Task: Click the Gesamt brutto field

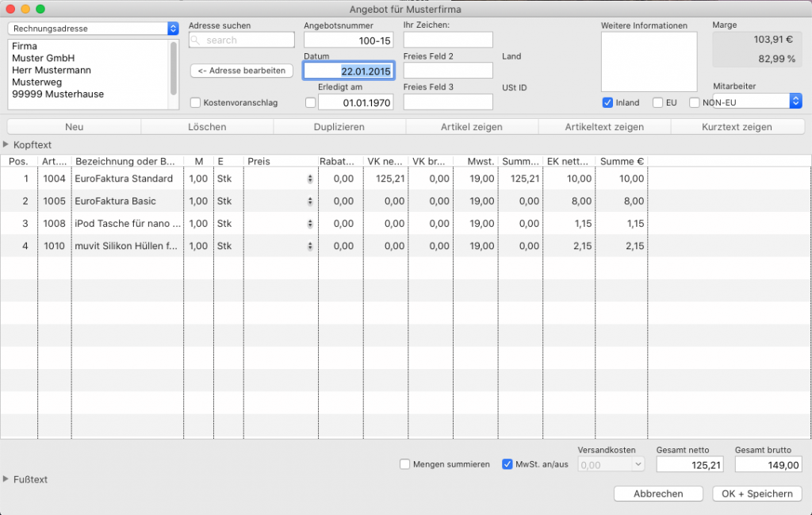Action: 768,465
